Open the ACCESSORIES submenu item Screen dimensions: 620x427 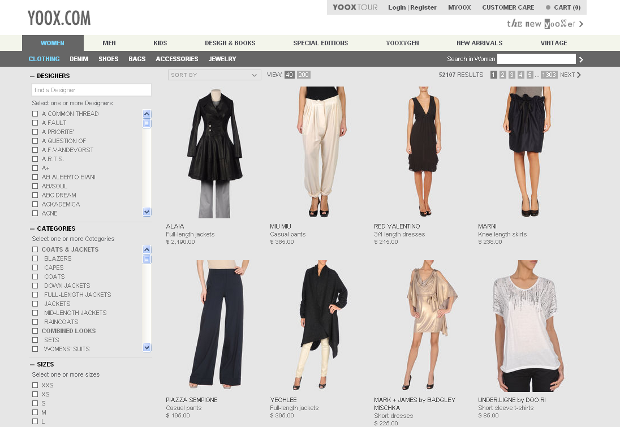pos(177,59)
